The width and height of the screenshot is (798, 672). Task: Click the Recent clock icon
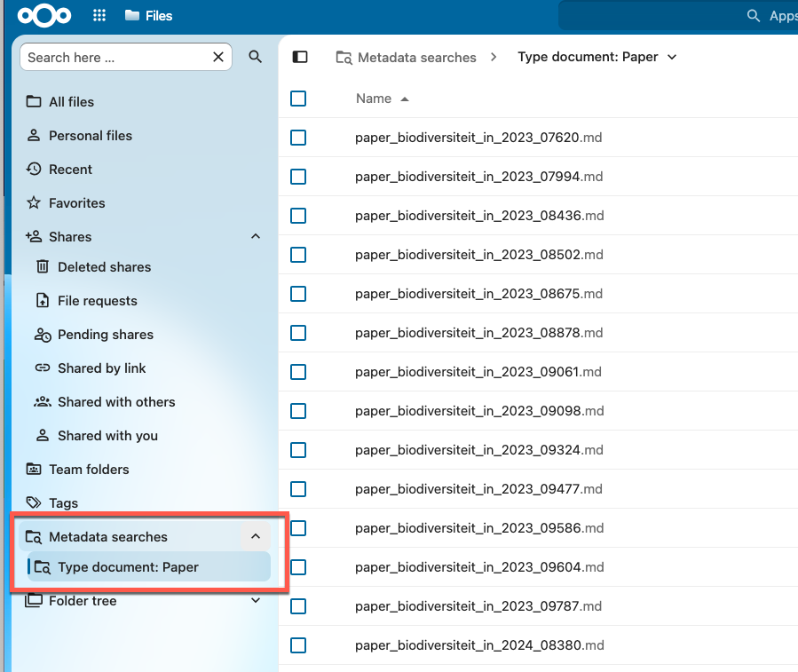click(x=34, y=169)
